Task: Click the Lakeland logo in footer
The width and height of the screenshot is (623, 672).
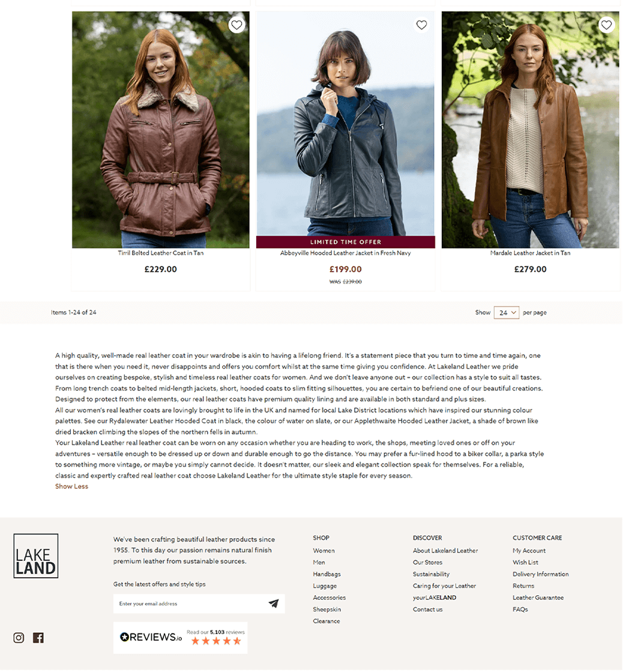Action: click(x=35, y=556)
